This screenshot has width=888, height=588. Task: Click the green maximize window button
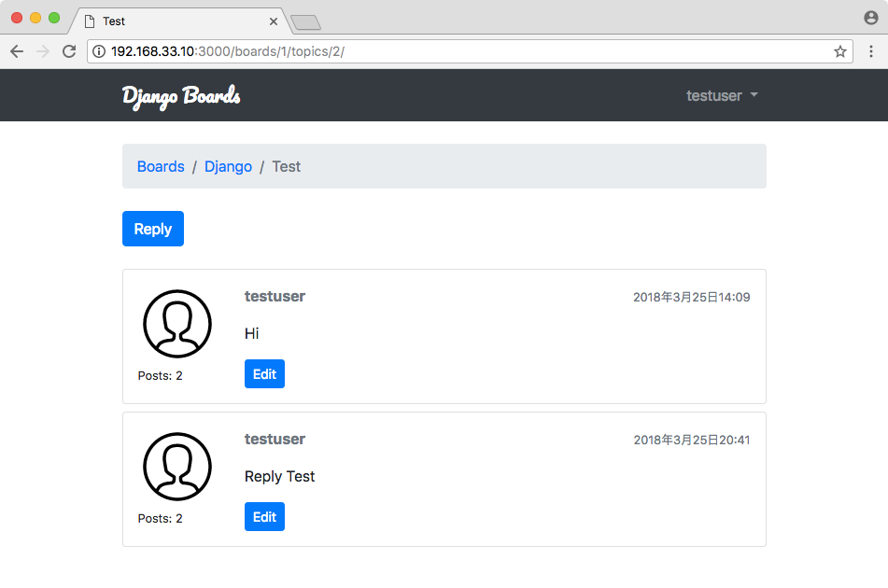(54, 18)
